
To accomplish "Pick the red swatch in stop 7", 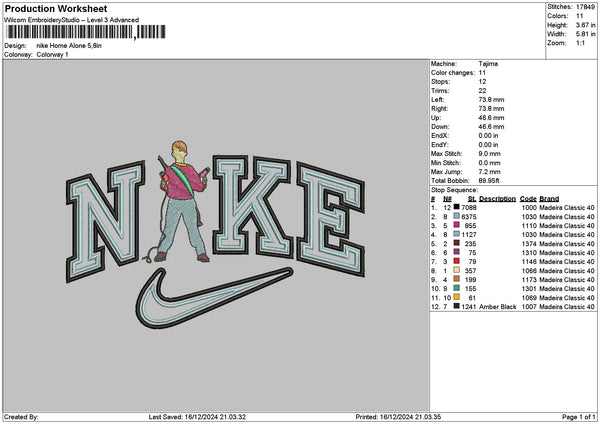I will (x=457, y=261).
